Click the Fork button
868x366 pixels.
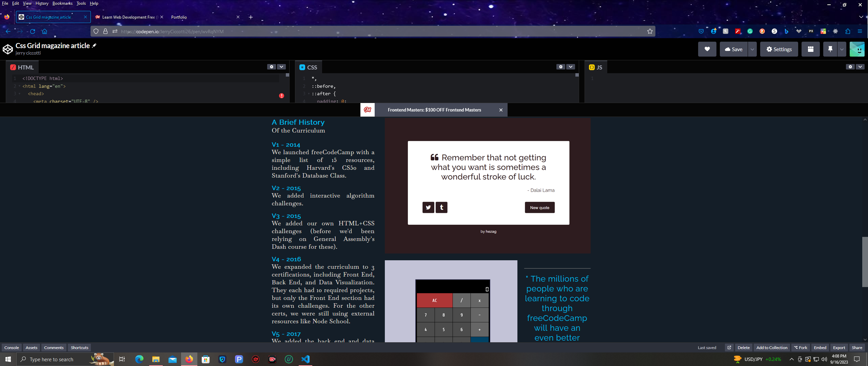(x=801, y=347)
